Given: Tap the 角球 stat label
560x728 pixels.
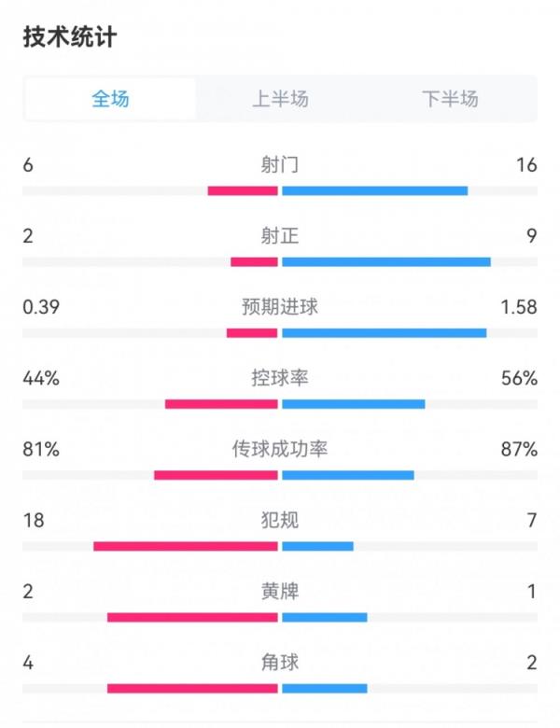Looking at the screenshot, I should 280,663.
